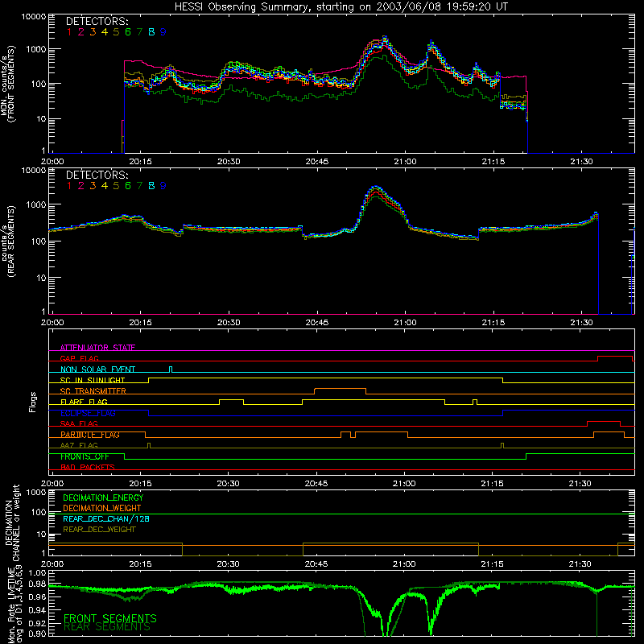Click the SAA_FLAG label

click(x=79, y=423)
